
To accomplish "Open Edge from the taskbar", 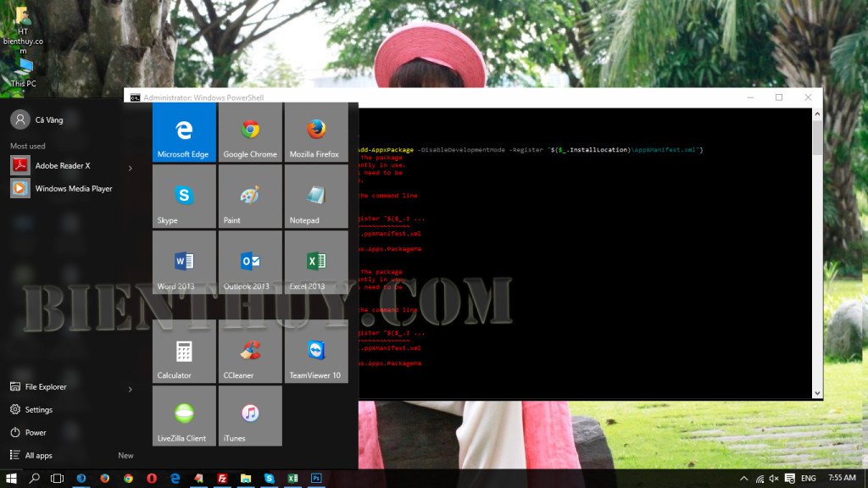I will pos(175,479).
